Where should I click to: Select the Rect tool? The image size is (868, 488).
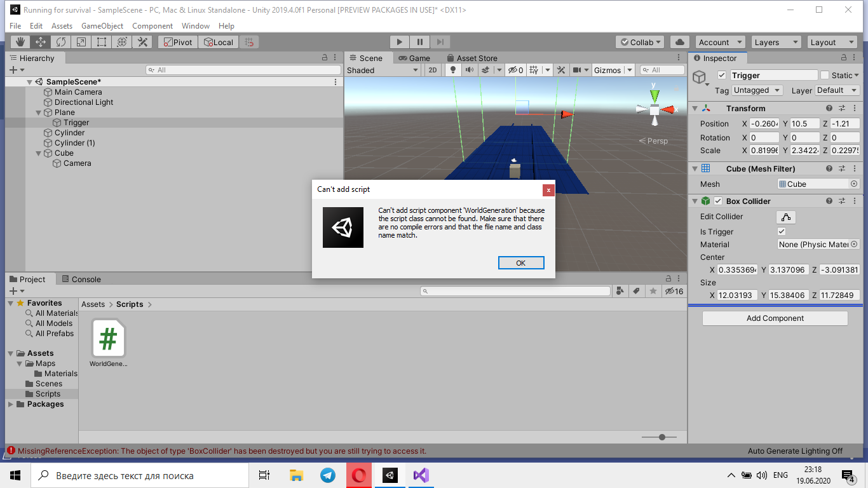point(102,42)
